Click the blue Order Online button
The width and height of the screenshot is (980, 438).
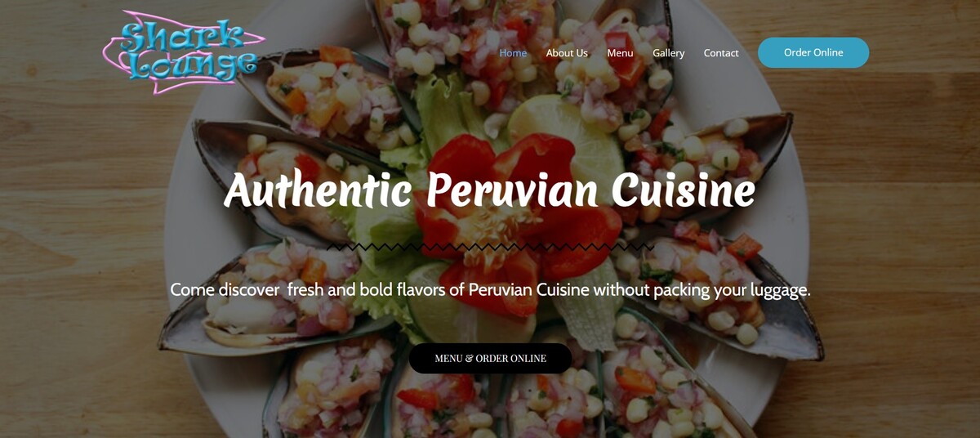tap(813, 52)
